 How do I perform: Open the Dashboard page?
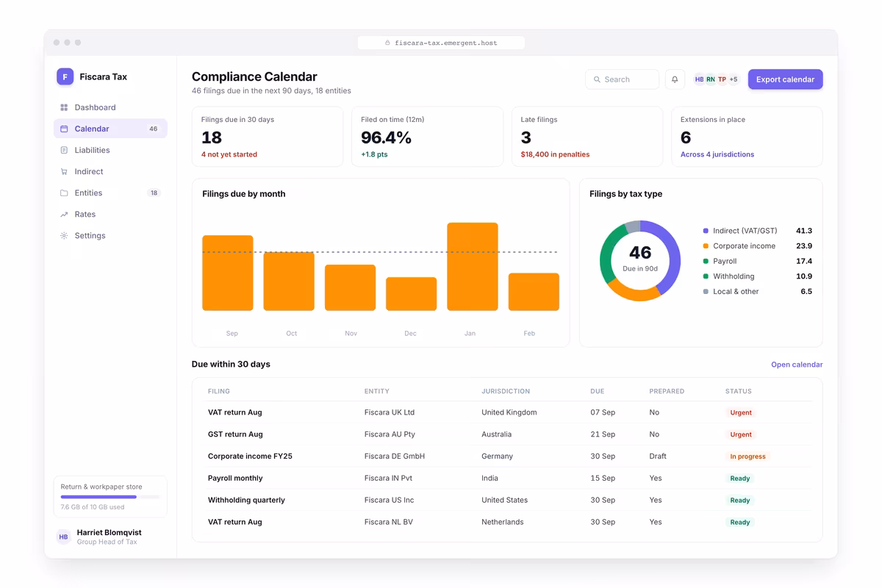110,107
